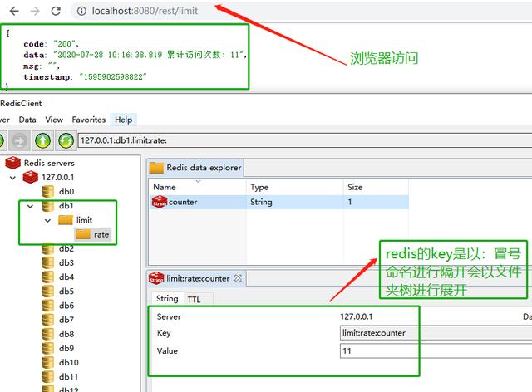Select the rate folder icon

tap(83, 234)
